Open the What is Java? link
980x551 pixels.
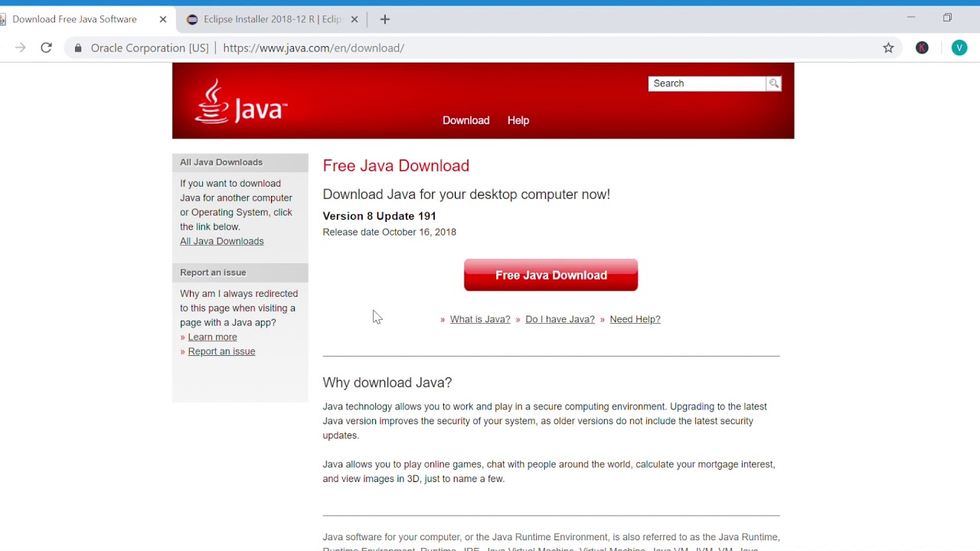(480, 319)
